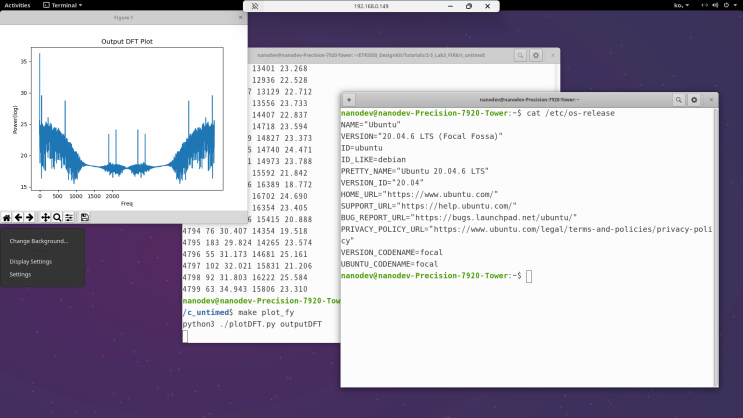This screenshot has height=418, width=743.
Task: Open Configure subplots tool
Action: pyautogui.click(x=69, y=218)
